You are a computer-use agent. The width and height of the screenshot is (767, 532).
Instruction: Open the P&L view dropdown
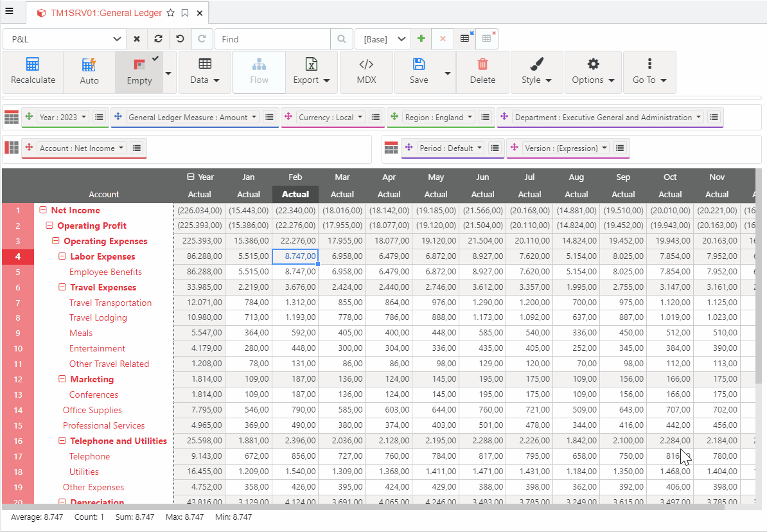(64, 39)
